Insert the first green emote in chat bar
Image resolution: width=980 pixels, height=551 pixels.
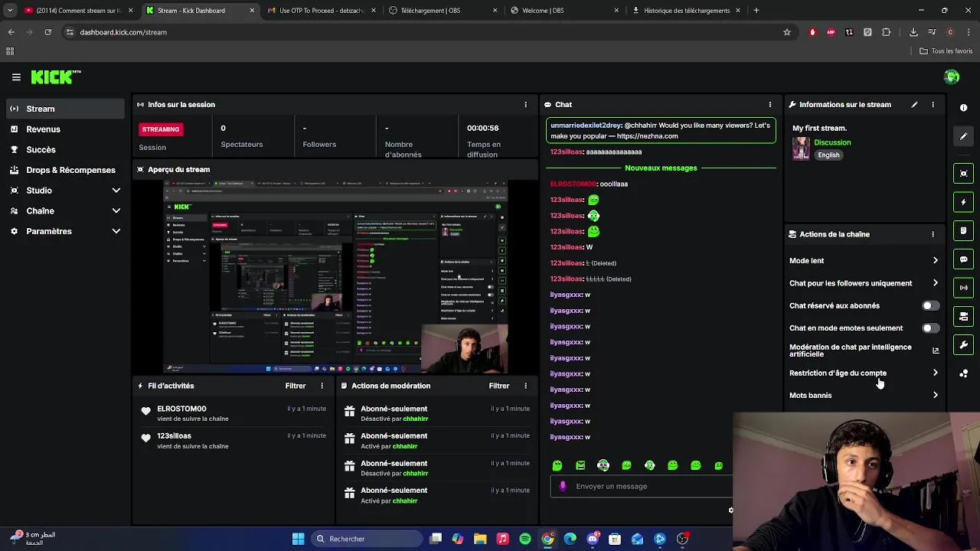pos(557,465)
